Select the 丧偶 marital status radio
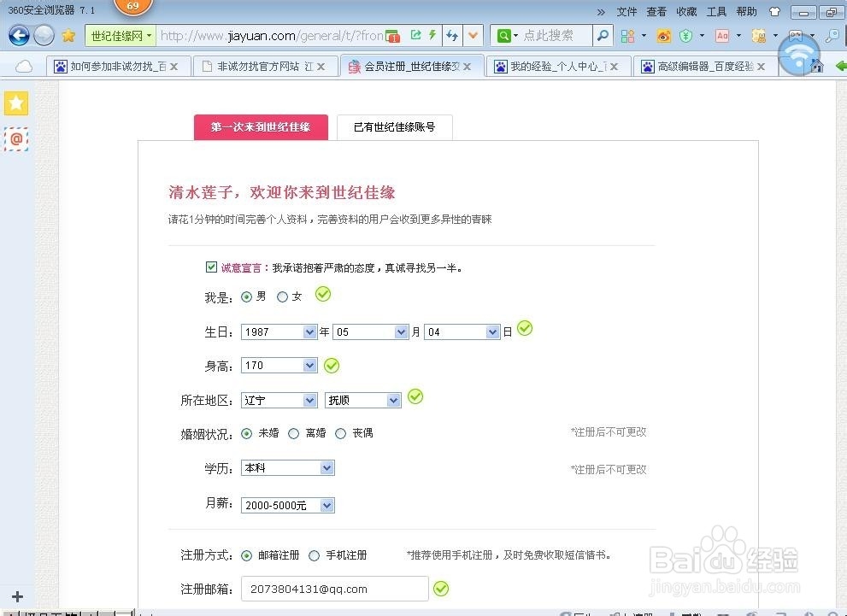The image size is (847, 616). click(x=340, y=433)
